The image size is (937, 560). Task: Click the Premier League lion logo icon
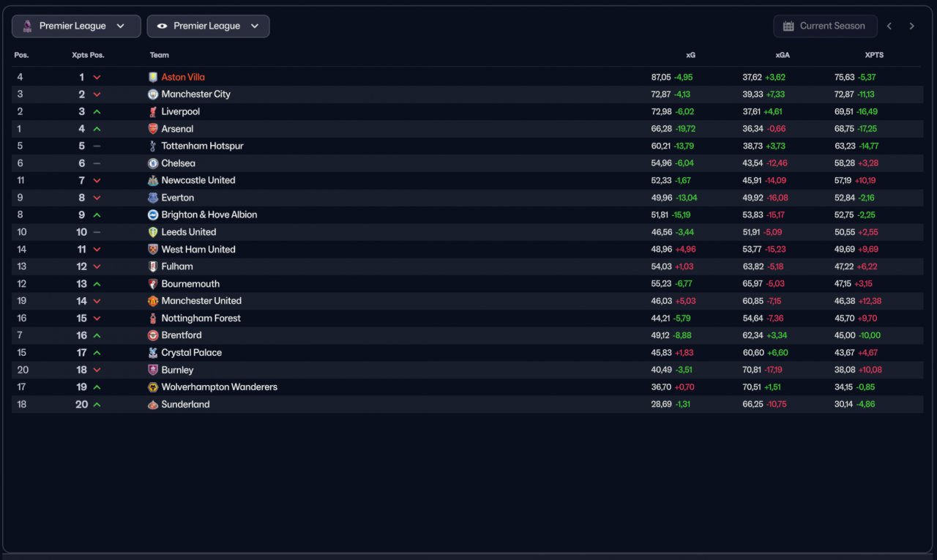pos(27,26)
